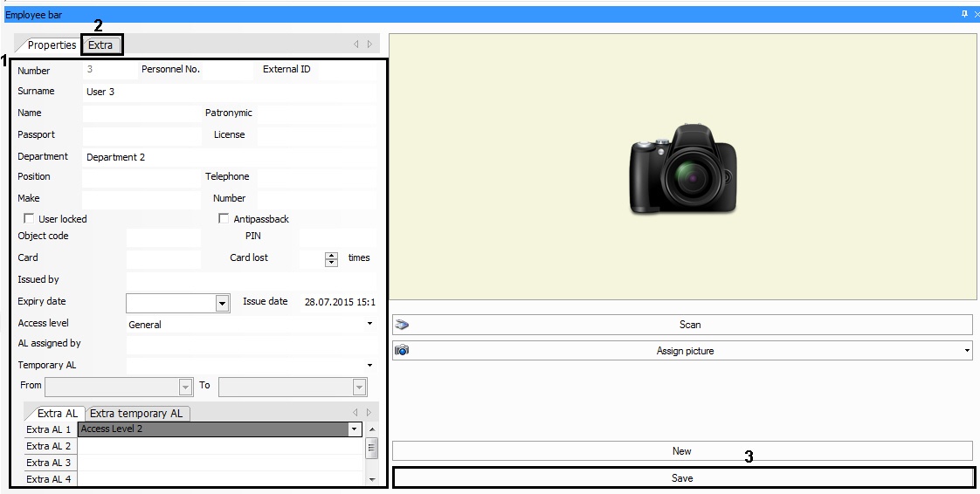Open the From date dropdown

click(186, 388)
